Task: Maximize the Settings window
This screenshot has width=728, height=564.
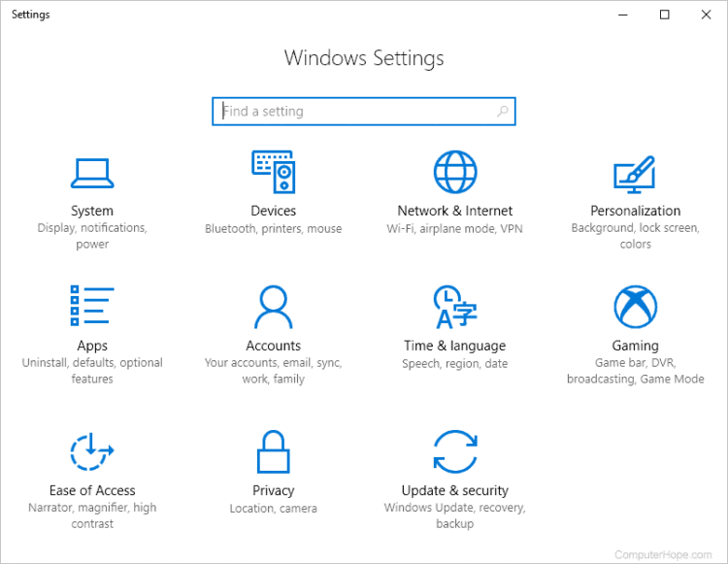Action: pos(664,15)
